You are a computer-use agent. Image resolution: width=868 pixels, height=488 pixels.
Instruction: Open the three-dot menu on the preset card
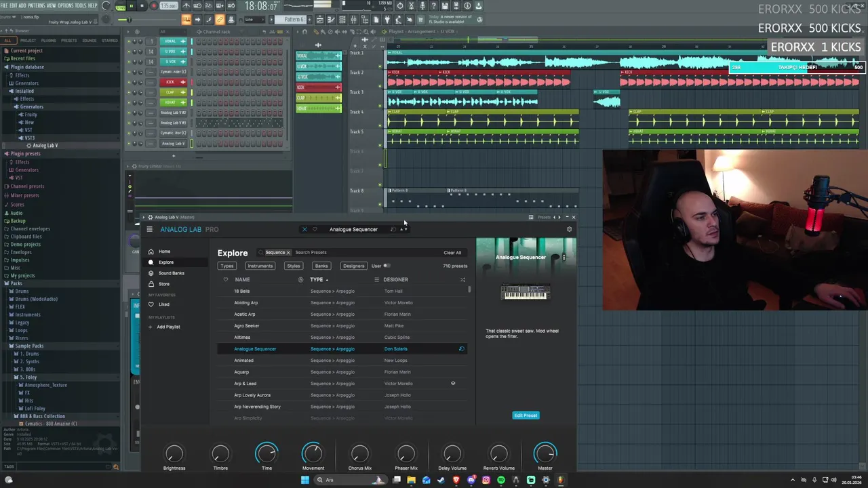click(564, 258)
